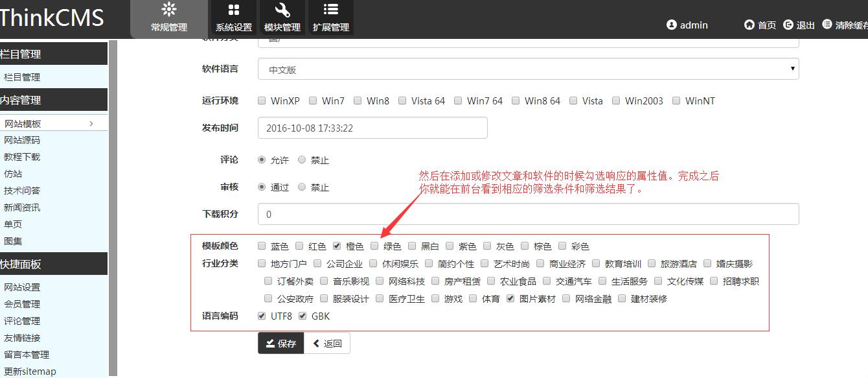868x378 pixels.
Task: Uncheck the UTF8 encoding checkbox
Action: (262, 316)
